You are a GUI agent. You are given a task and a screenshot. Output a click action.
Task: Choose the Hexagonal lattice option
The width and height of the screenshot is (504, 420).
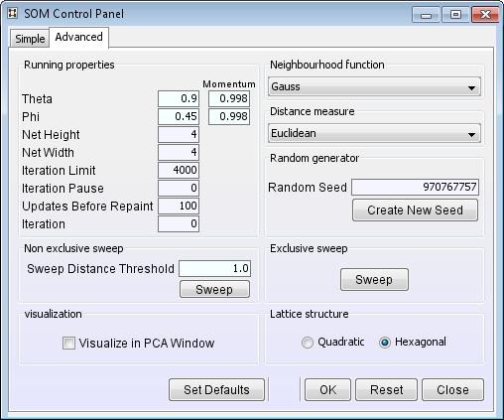point(385,343)
